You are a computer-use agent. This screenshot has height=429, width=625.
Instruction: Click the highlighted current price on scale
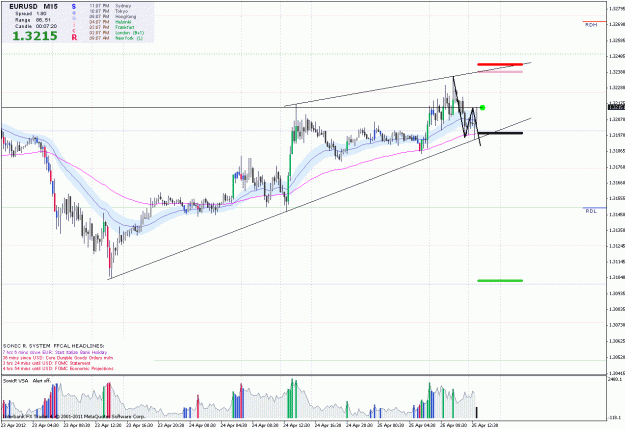tap(616, 107)
